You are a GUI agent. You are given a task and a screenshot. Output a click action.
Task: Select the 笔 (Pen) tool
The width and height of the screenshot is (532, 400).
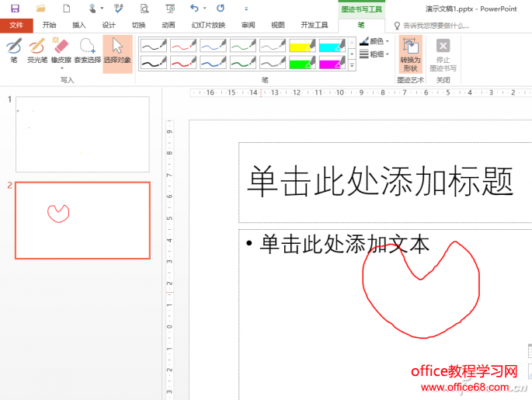click(x=14, y=51)
